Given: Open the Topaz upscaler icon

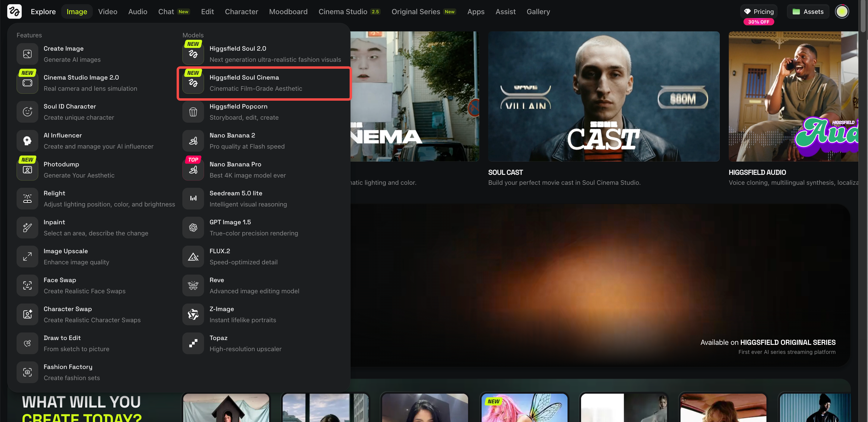Looking at the screenshot, I should coord(193,343).
